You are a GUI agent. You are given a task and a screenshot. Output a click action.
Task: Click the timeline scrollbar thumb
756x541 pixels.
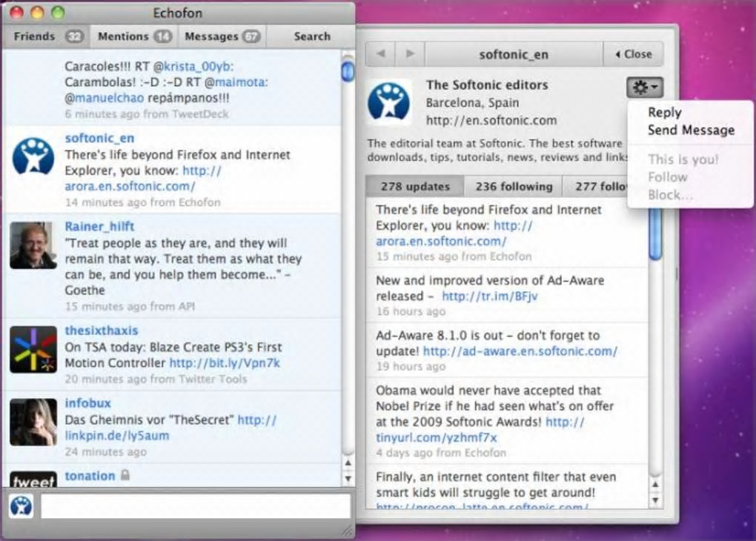(347, 71)
